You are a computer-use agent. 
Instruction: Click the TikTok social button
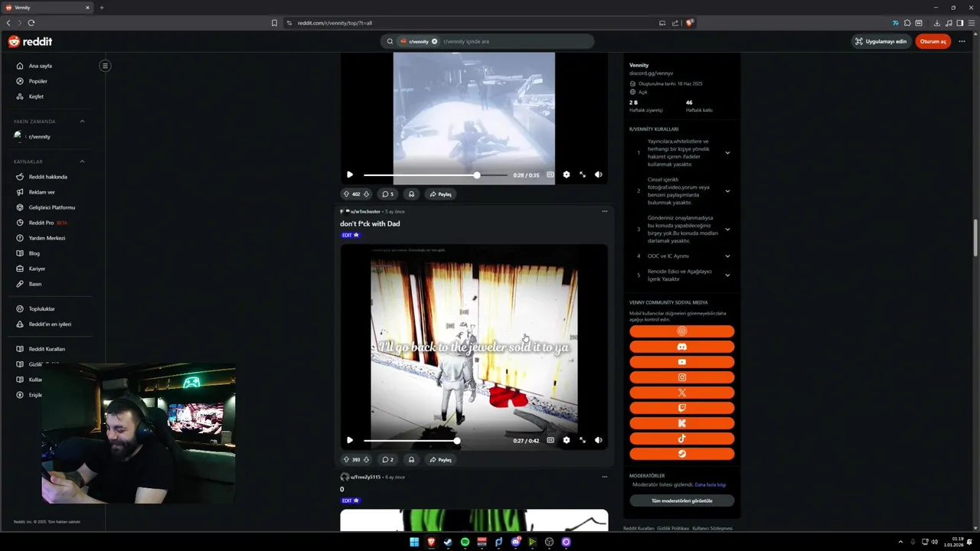point(681,439)
